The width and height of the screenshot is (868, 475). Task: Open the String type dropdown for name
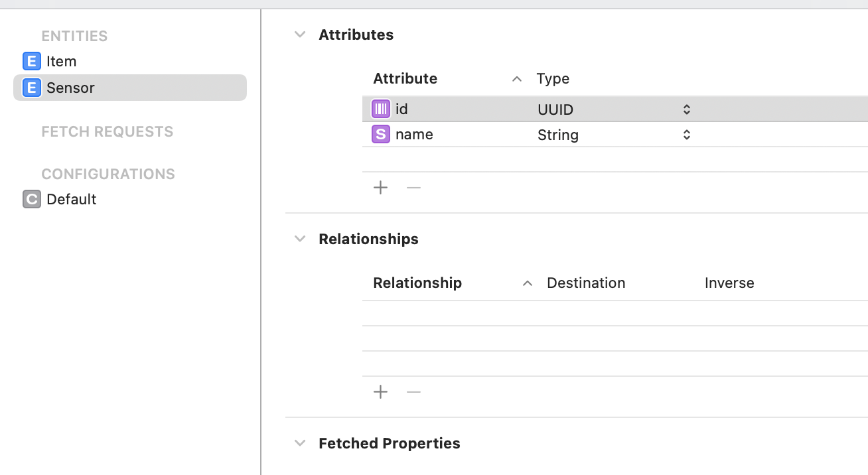point(687,135)
